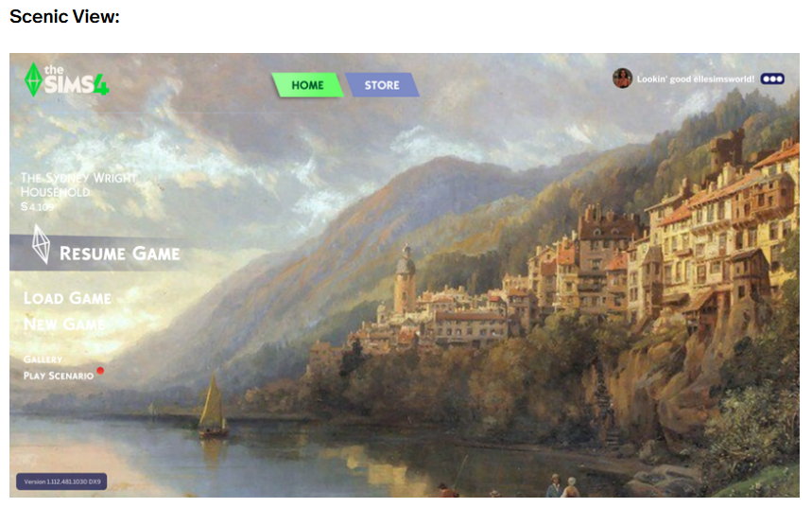Switch to the HOME tab

pyautogui.click(x=307, y=85)
